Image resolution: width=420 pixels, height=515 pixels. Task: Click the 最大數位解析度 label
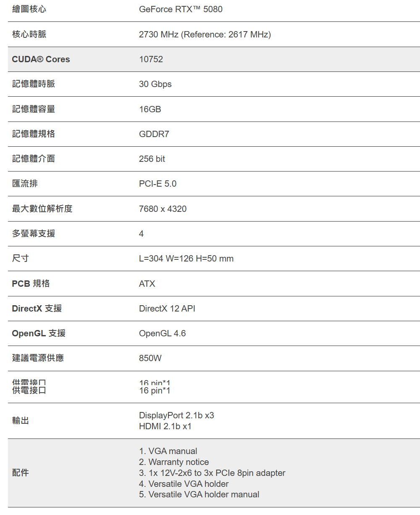click(42, 209)
